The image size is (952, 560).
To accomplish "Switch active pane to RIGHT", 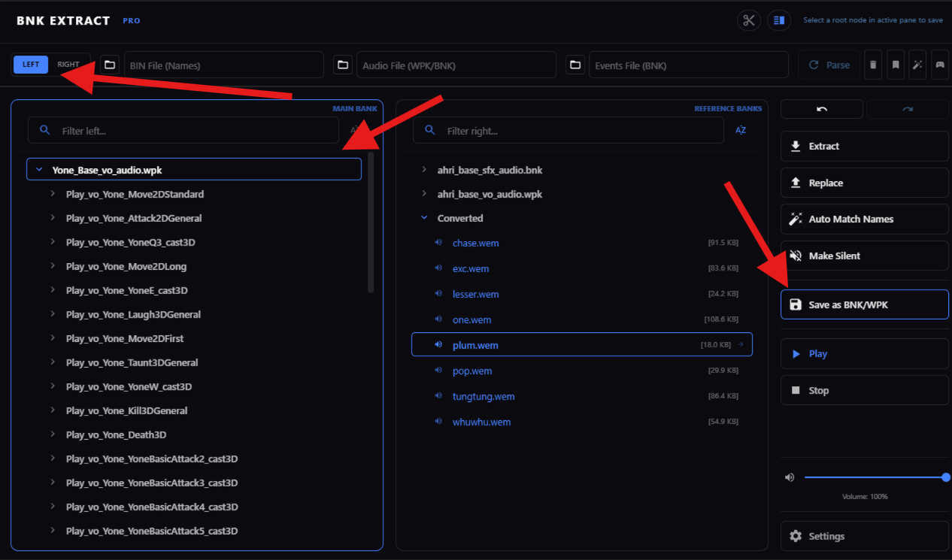I will tap(68, 65).
